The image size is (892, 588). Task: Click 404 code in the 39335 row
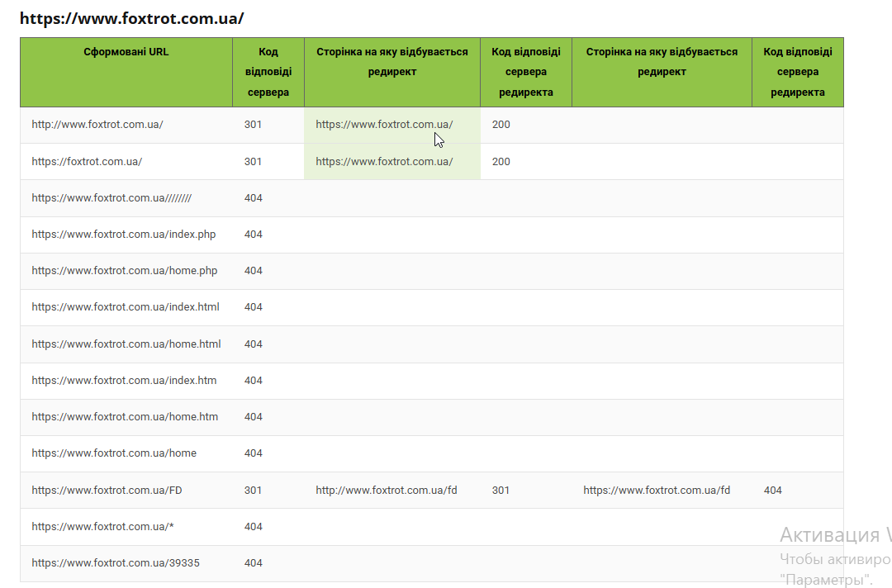pos(254,563)
